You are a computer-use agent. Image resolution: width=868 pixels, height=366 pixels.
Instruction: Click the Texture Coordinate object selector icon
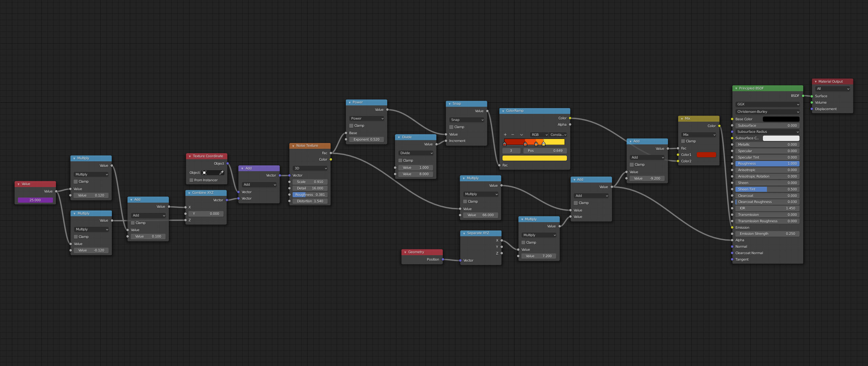204,173
